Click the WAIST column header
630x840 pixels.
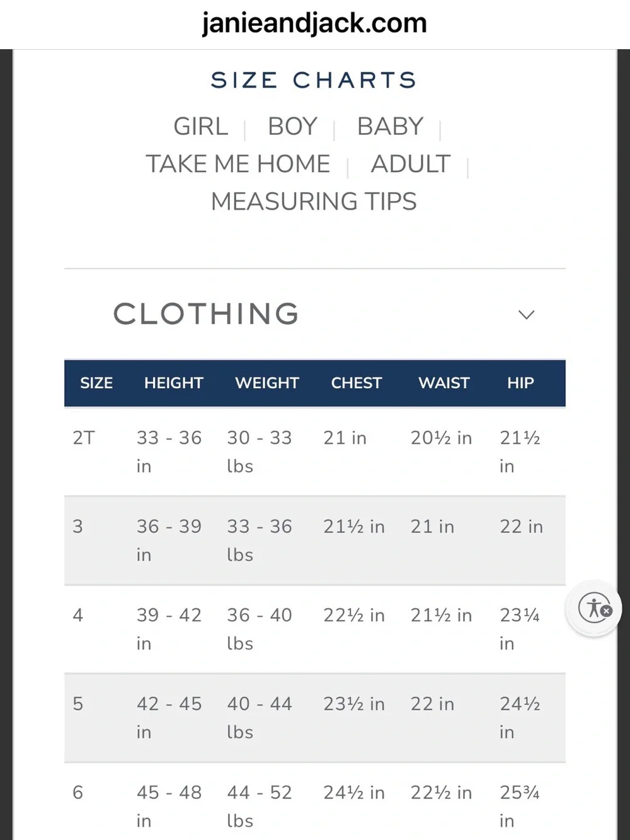pos(444,383)
